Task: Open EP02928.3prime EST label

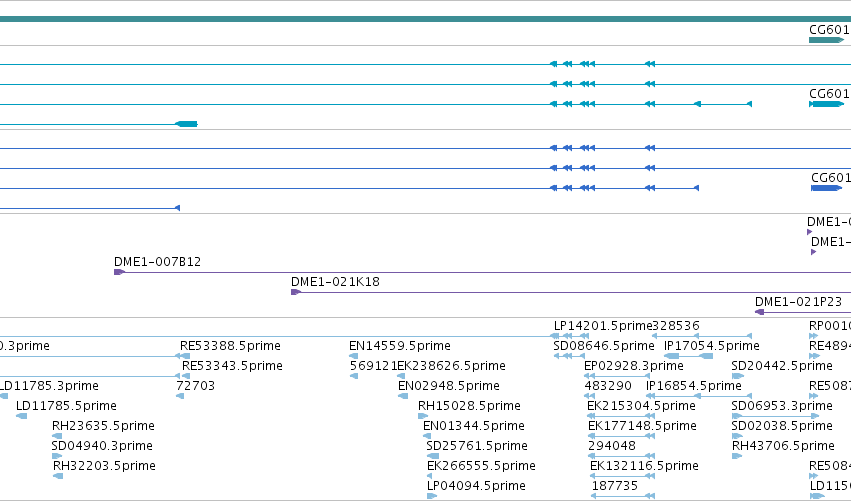Action: click(x=633, y=366)
